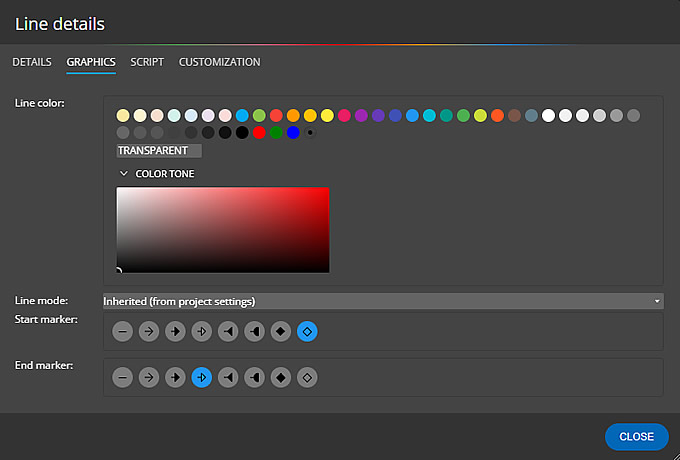Choose hollow diamond as end marker
Viewport: 680px width, 460px height.
307,378
